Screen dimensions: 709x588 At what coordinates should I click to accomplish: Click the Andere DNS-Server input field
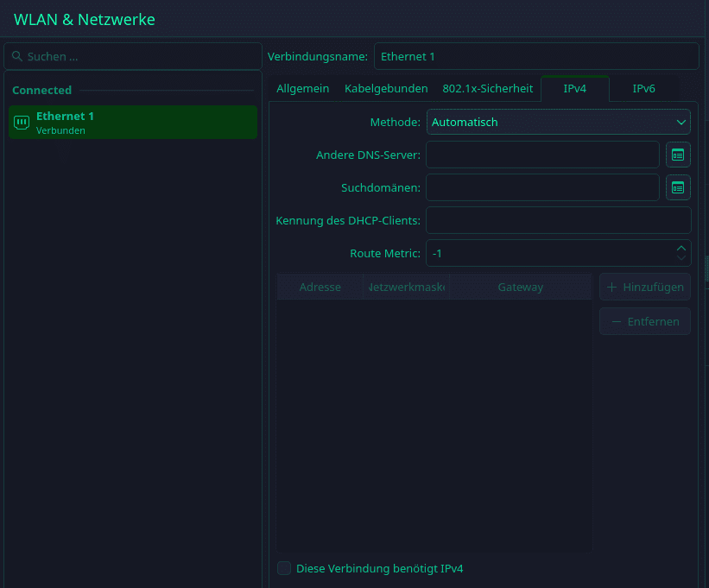pos(542,155)
